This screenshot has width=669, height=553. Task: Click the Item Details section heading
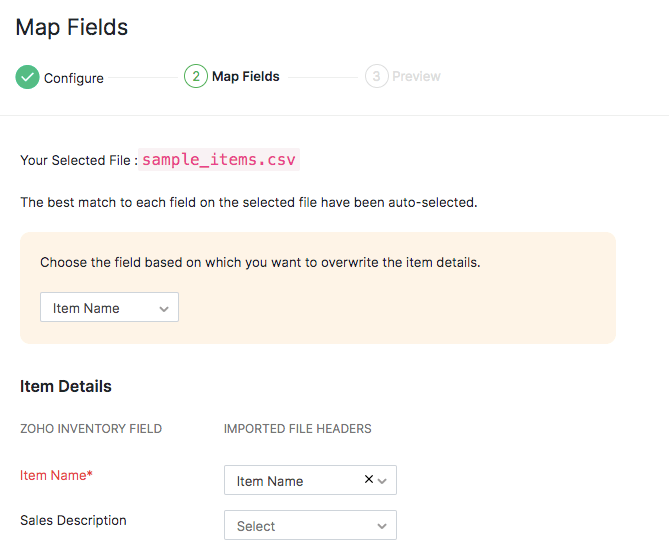(x=66, y=386)
